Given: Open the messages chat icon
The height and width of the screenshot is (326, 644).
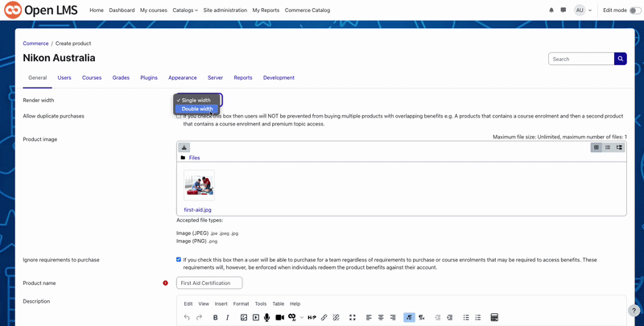Looking at the screenshot, I should coord(563,10).
